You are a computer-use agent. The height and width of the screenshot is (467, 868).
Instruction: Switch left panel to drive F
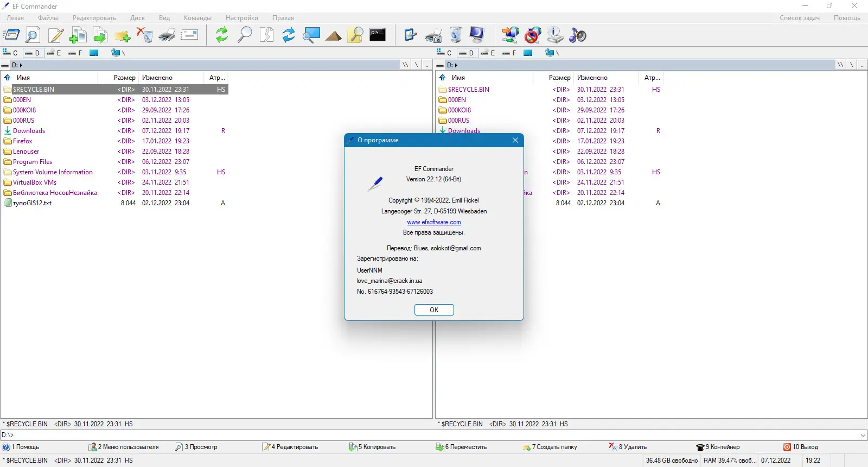75,53
